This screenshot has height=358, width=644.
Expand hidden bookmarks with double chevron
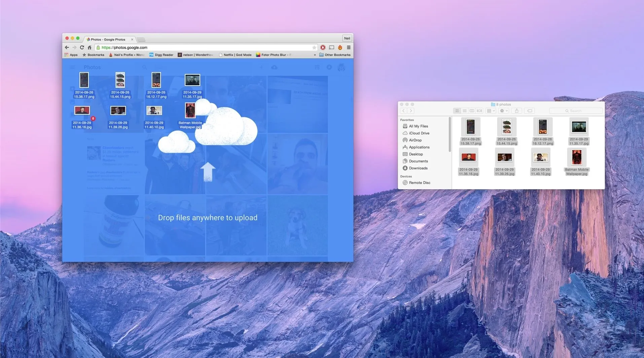pos(315,55)
